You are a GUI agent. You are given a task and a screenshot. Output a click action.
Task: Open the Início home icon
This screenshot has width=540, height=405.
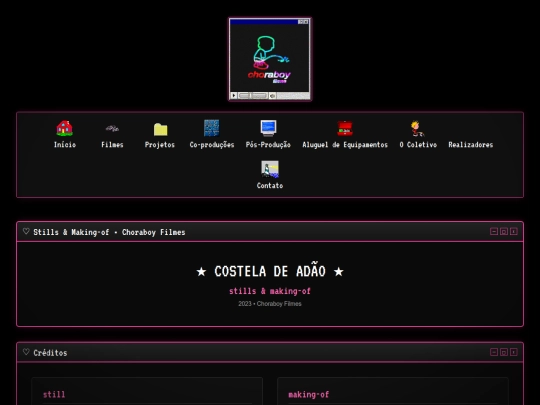click(x=64, y=128)
